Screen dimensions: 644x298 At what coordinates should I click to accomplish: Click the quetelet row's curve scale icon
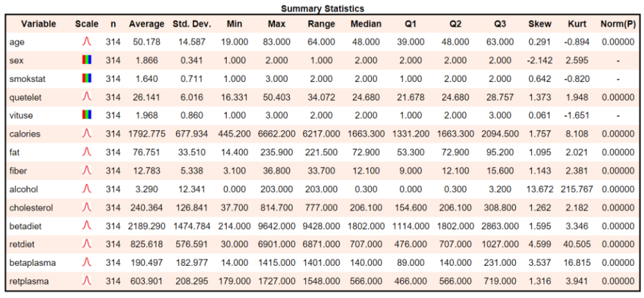[87, 97]
